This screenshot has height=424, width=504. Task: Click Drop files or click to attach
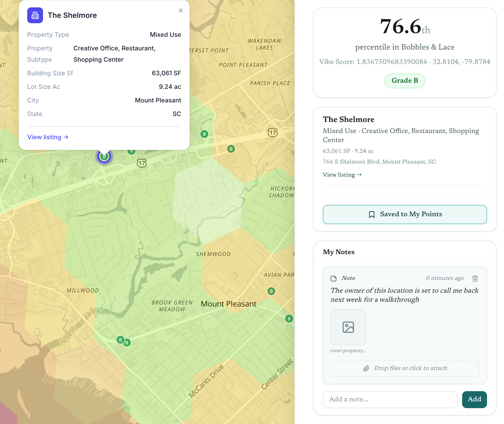(405, 368)
